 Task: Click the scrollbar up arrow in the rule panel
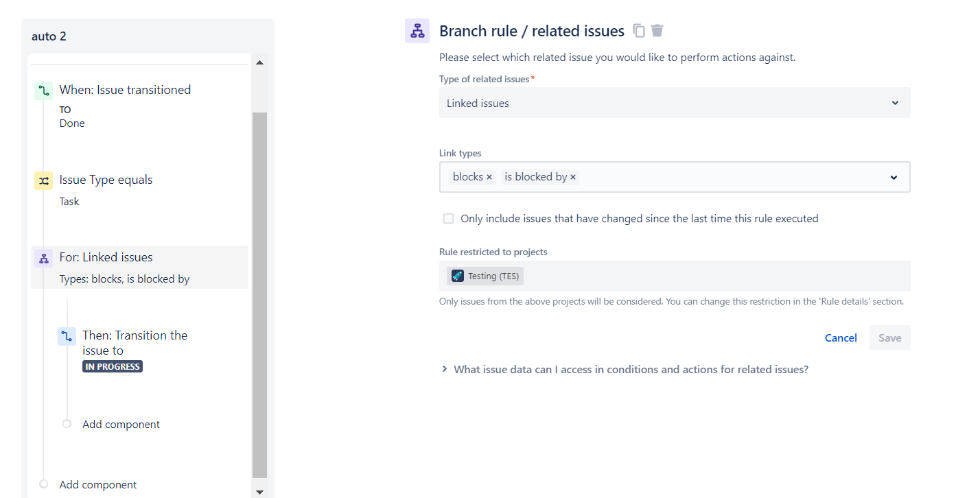[x=259, y=62]
